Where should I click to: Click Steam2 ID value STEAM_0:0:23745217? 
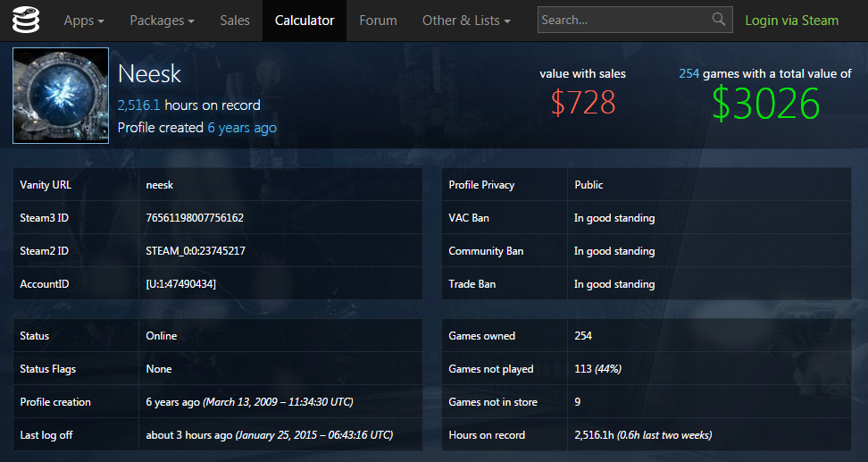coord(196,251)
